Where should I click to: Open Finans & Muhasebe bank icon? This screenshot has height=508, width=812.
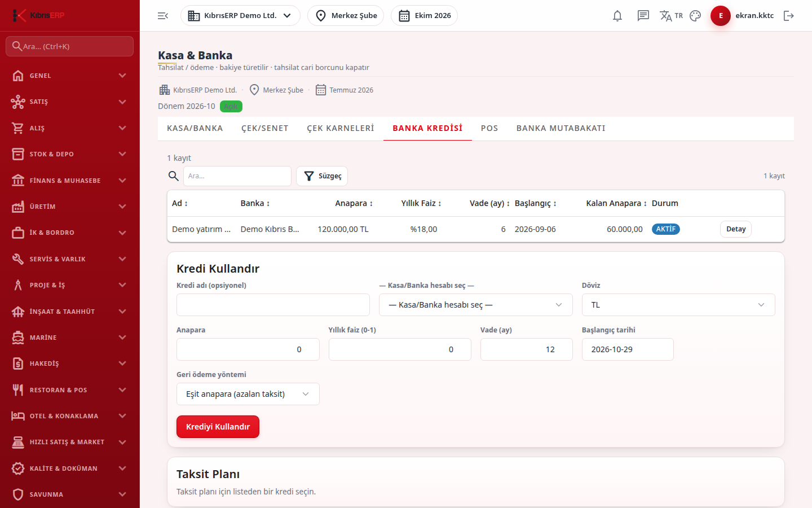[x=18, y=181]
